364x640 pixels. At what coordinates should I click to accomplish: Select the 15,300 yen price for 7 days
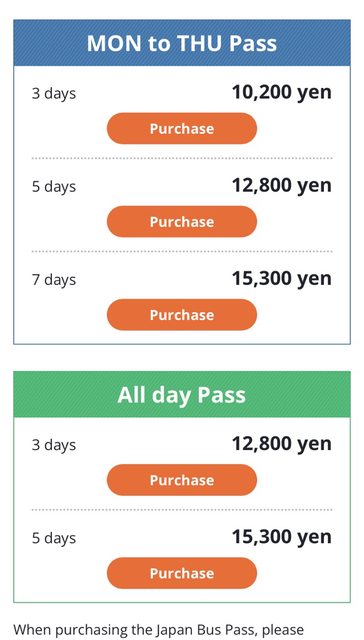tap(282, 279)
